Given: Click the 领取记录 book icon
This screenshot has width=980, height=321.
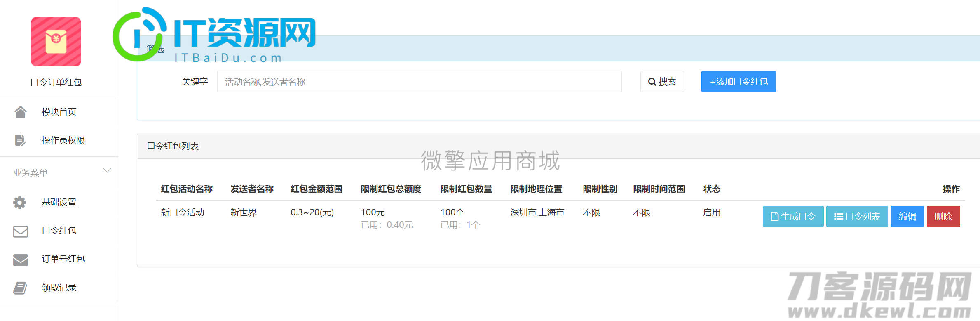Looking at the screenshot, I should (x=20, y=288).
